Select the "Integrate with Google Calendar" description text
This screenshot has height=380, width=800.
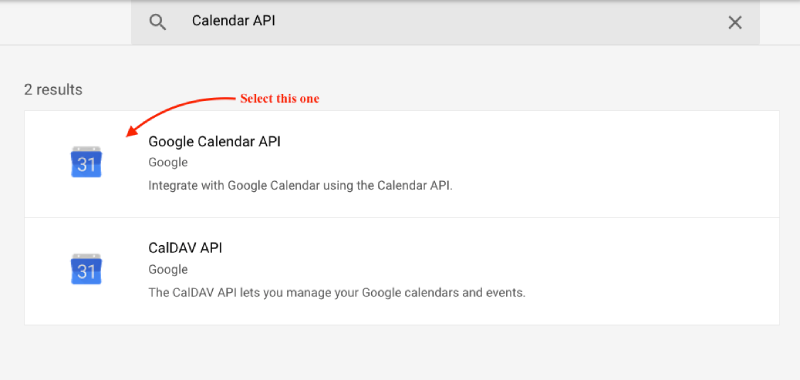point(301,186)
